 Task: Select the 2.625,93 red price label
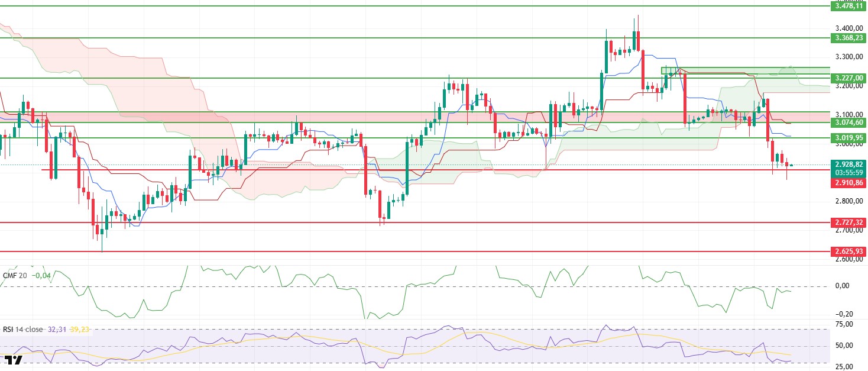pos(847,251)
